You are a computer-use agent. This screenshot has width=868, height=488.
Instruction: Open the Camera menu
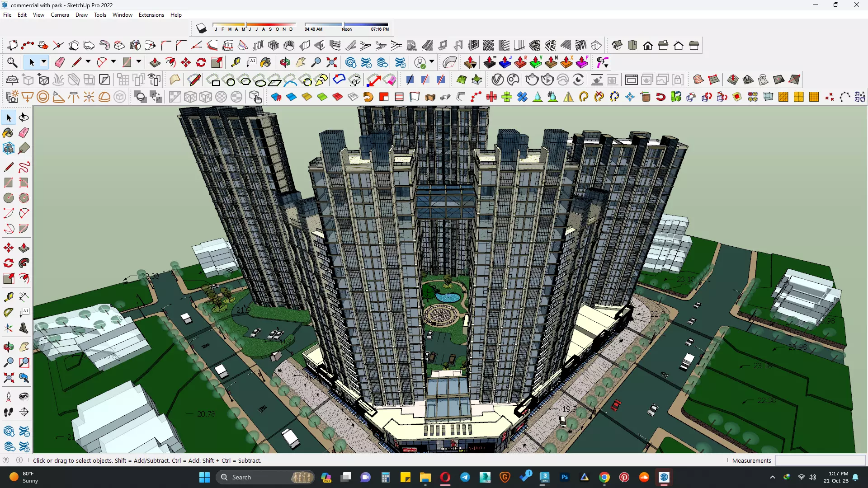click(60, 15)
